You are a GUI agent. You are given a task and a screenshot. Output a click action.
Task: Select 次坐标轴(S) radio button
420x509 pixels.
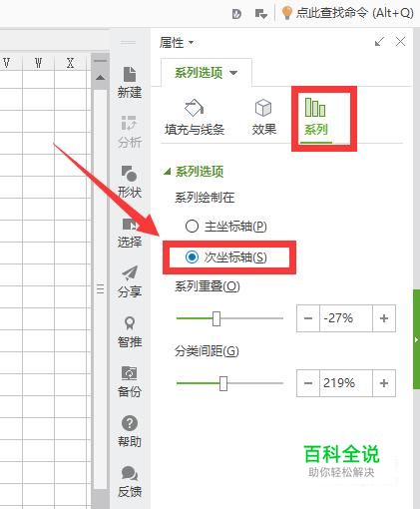point(225,256)
